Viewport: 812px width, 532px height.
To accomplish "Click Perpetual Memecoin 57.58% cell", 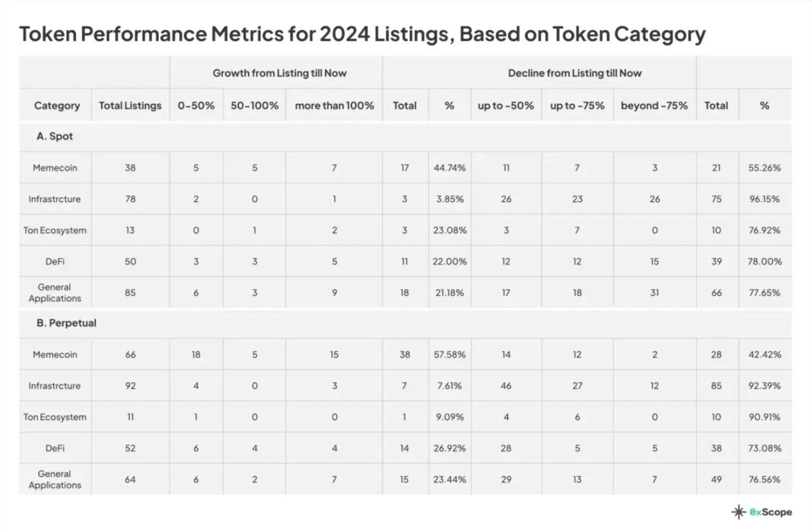I will (450, 355).
